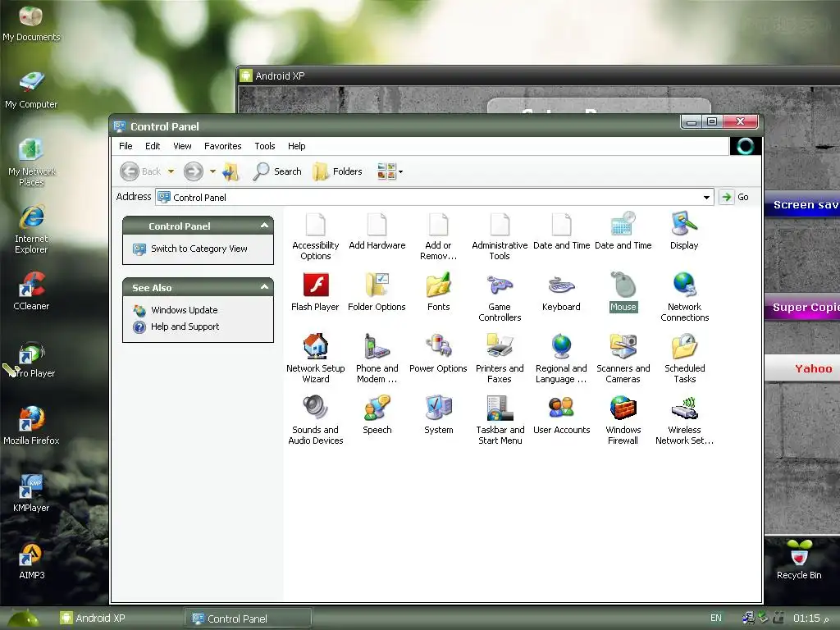The image size is (840, 630).
Task: Open Add or Remove Programs
Action: (x=438, y=236)
